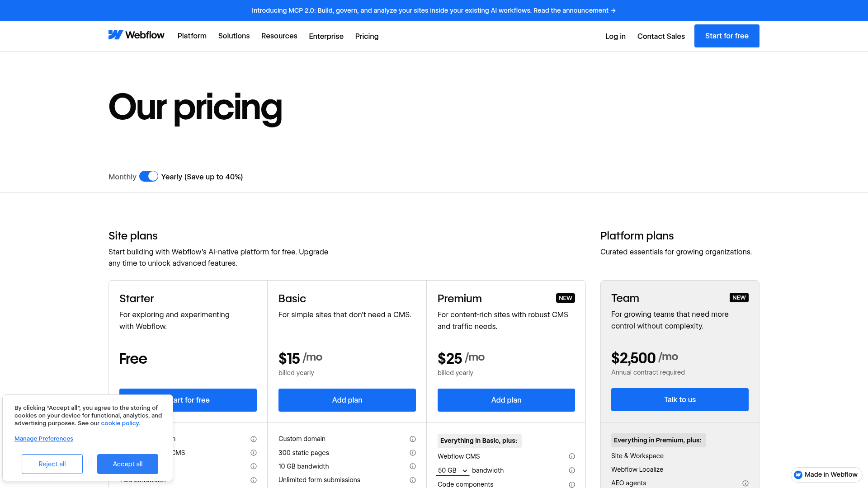868x488 pixels.
Task: Open the Solutions menu
Action: pyautogui.click(x=234, y=36)
